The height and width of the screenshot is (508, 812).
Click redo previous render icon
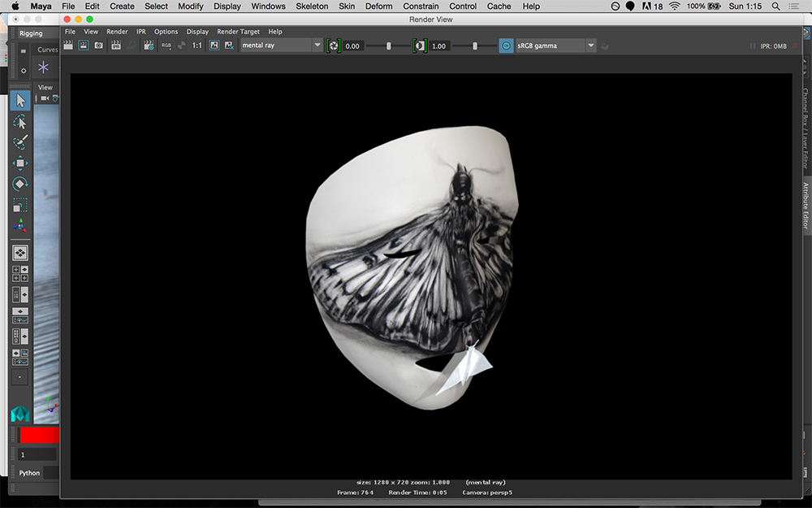click(x=68, y=46)
